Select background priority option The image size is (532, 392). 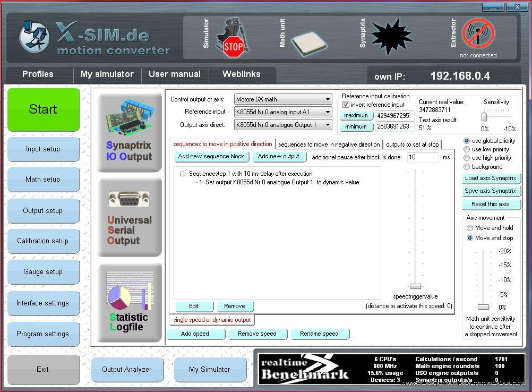[x=467, y=167]
